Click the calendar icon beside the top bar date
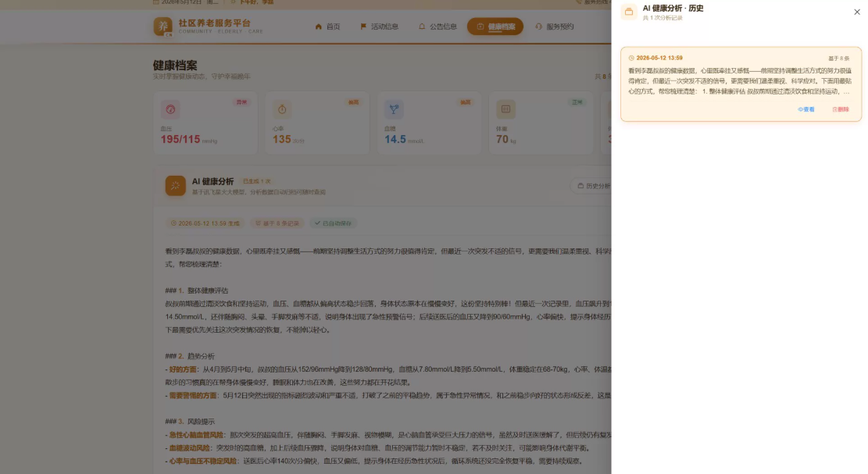The height and width of the screenshot is (474, 868). pos(156,2)
